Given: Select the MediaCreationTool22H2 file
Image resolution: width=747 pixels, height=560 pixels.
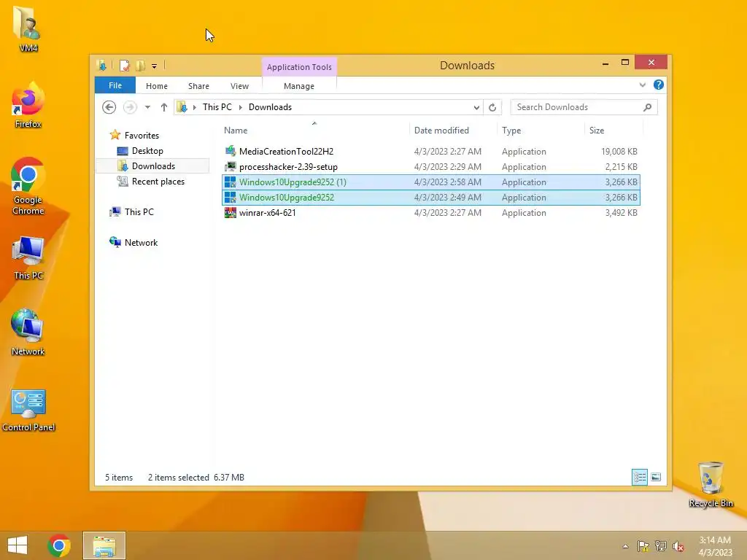Looking at the screenshot, I should [430, 152].
